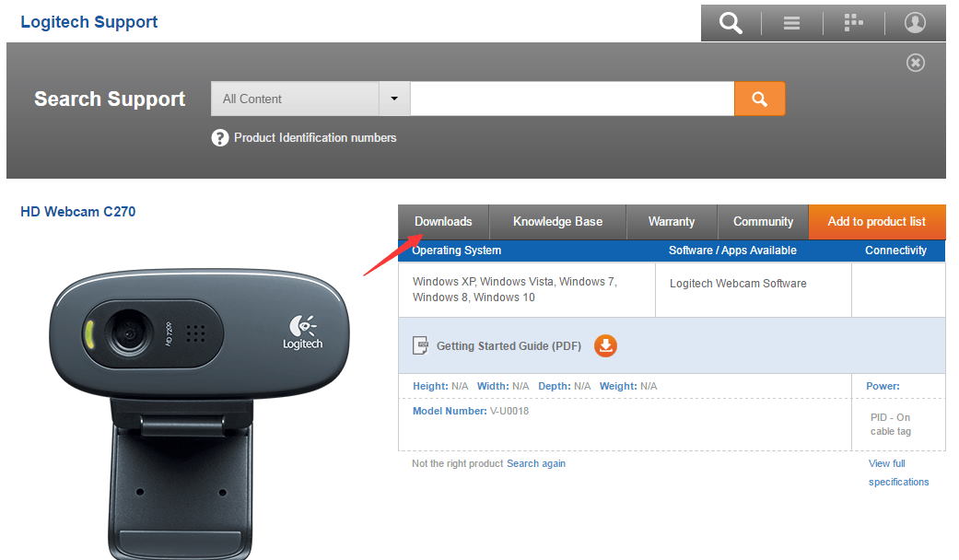
Task: Click the orange search submit button
Action: [760, 99]
